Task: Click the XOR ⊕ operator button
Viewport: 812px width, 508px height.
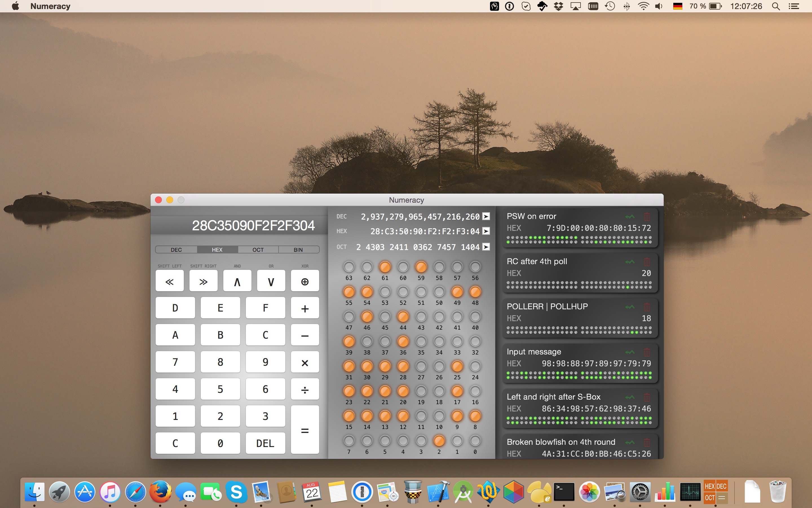Action: point(305,281)
